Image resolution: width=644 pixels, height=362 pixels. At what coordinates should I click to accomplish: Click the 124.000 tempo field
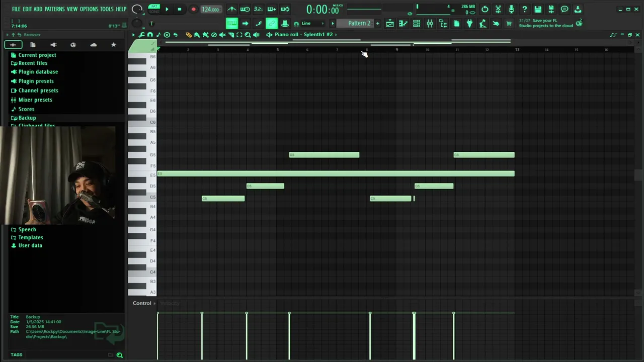210,9
